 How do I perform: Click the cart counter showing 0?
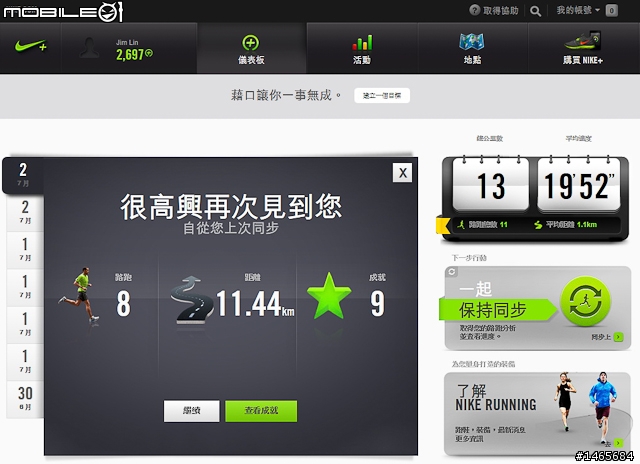[611, 11]
